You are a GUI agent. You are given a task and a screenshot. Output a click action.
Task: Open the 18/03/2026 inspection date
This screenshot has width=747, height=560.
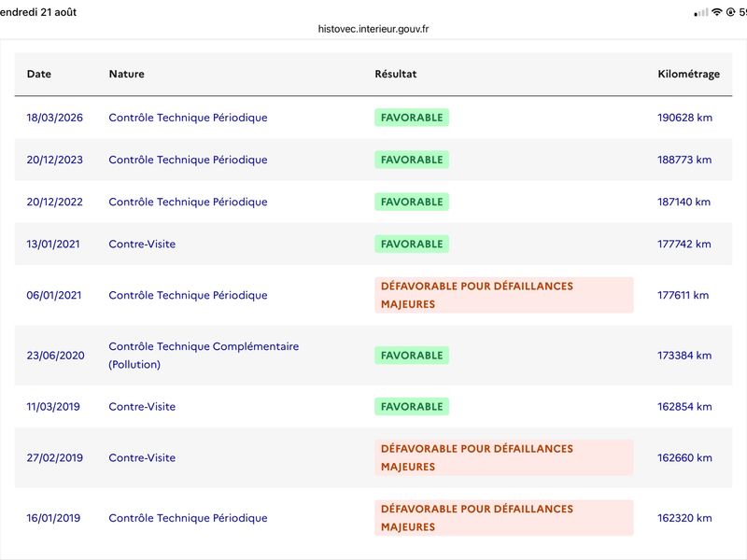tap(55, 118)
